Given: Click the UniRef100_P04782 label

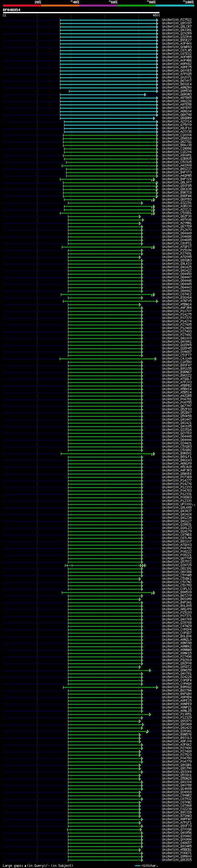Looking at the screenshot, I should tap(176, 549).
